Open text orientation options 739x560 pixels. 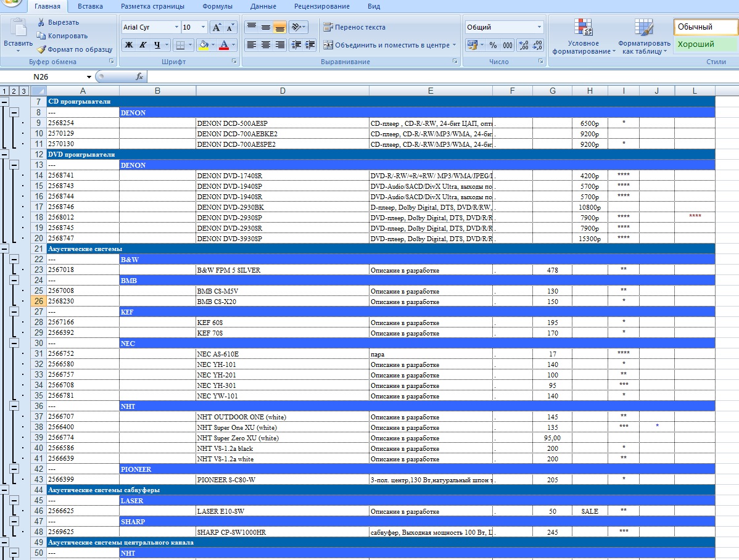[x=299, y=27]
